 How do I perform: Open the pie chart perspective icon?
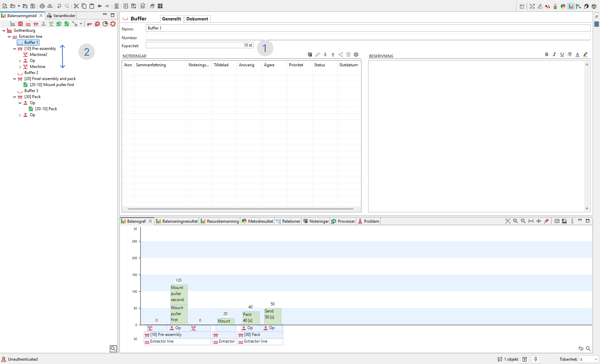point(563,6)
